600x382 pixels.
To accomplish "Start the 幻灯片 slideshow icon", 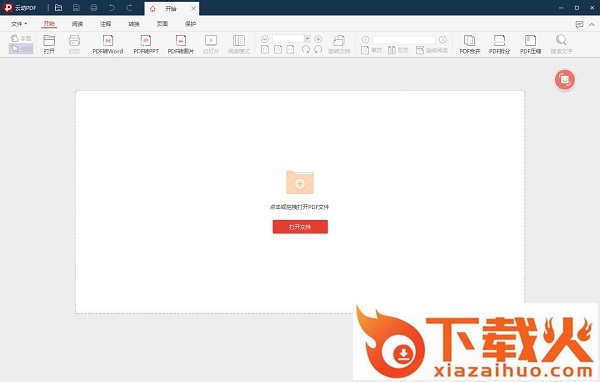I will pyautogui.click(x=211, y=44).
